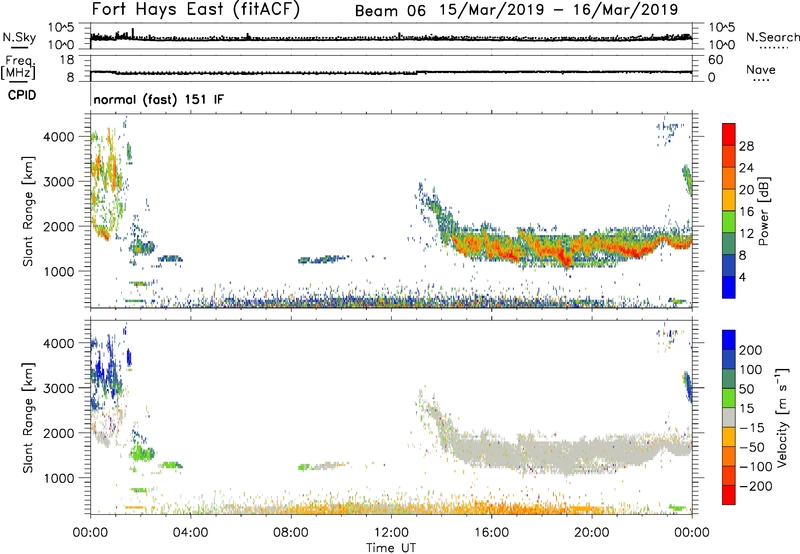This screenshot has width=800, height=554.
Task: Click the 'Fort Hays East (fitACF)' title
Action: pos(195,10)
